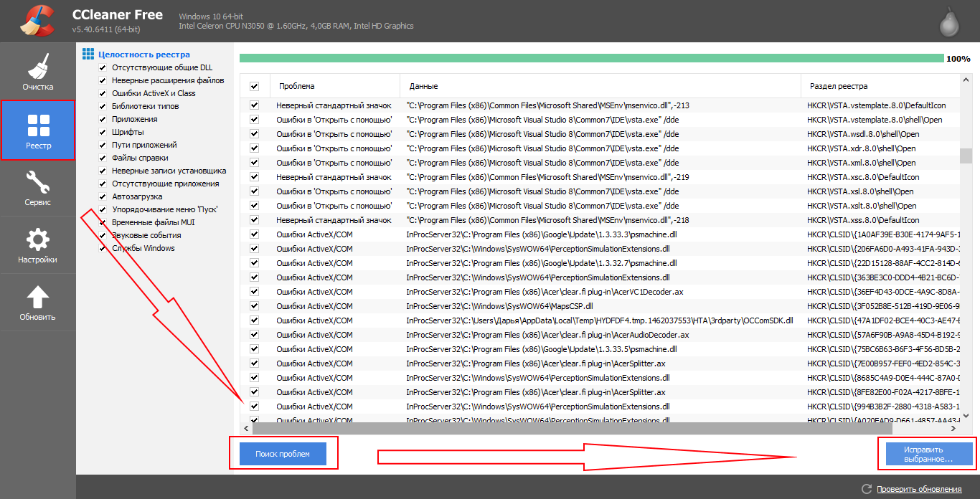Click the update refresh icon beside Проверить обновления
980x499 pixels.
tap(867, 489)
